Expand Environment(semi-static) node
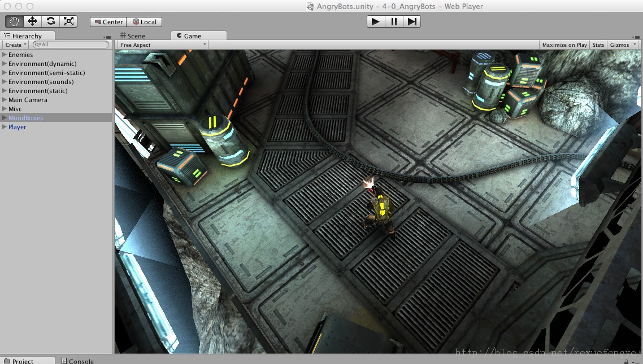The image size is (643, 364). coord(4,72)
